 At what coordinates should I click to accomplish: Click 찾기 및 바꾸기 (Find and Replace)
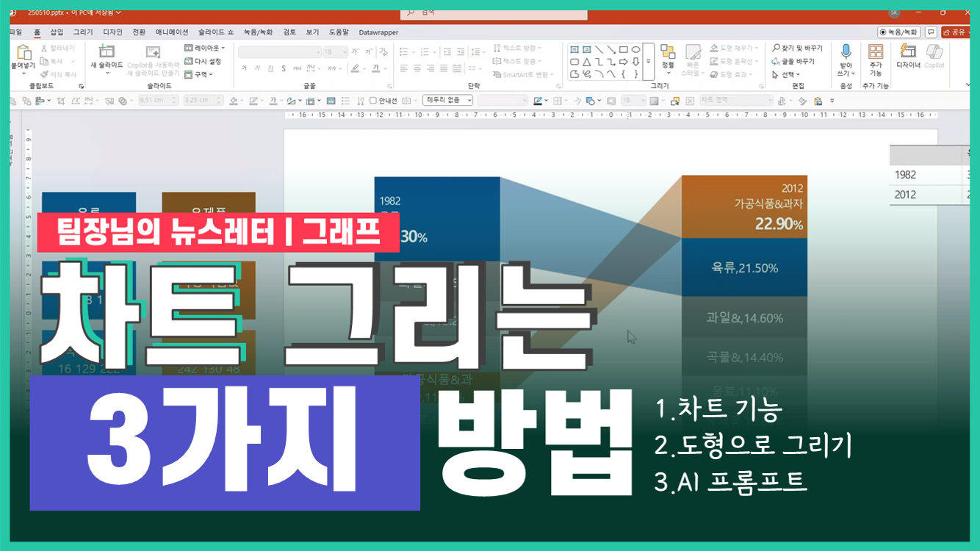797,48
